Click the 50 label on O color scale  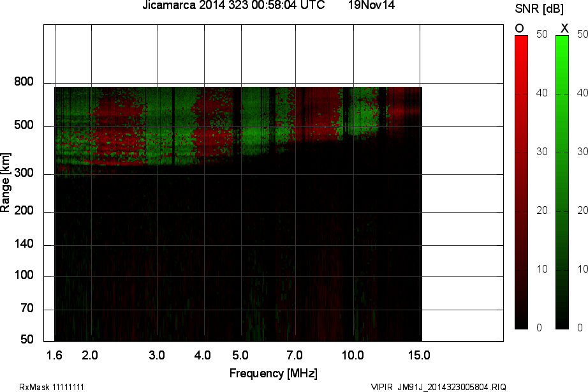(x=542, y=34)
